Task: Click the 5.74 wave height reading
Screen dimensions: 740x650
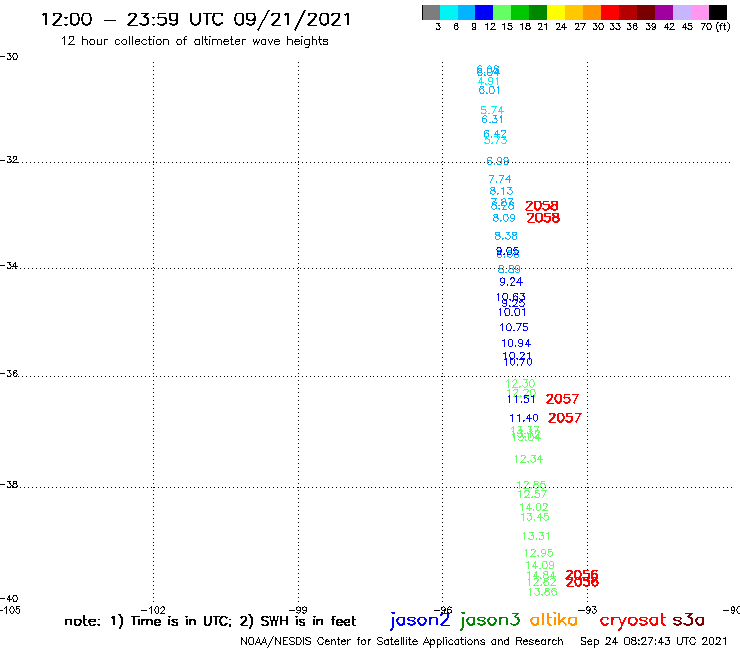Action: (492, 110)
